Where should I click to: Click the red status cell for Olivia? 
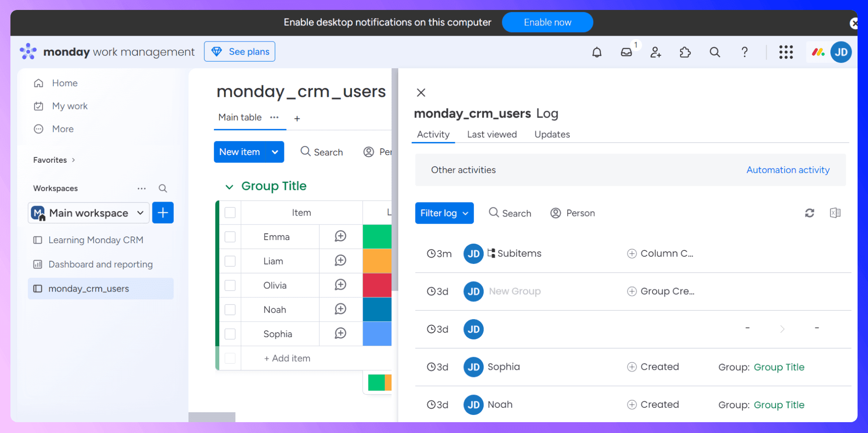pyautogui.click(x=377, y=285)
